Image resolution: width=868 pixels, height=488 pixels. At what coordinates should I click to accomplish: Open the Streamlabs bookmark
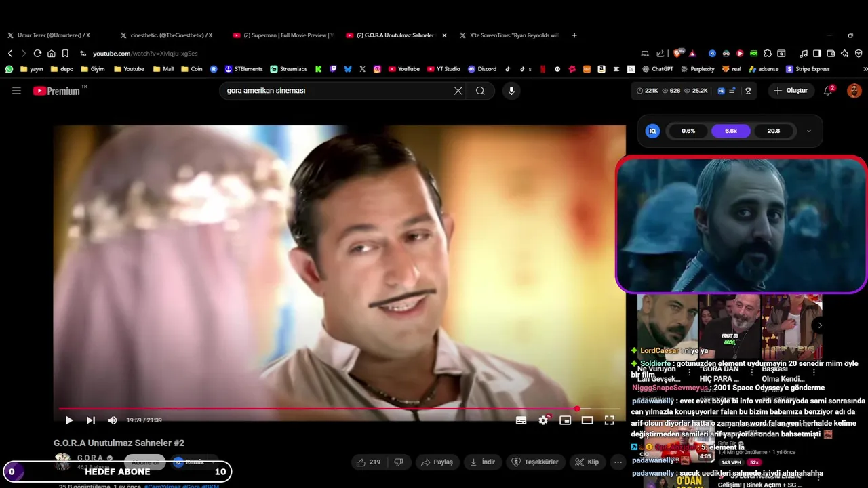pos(288,69)
